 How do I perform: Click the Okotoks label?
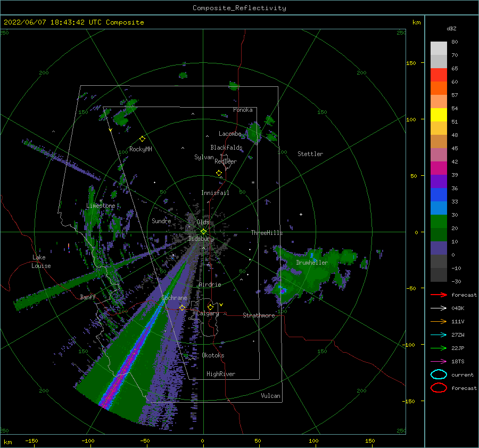pyautogui.click(x=213, y=355)
